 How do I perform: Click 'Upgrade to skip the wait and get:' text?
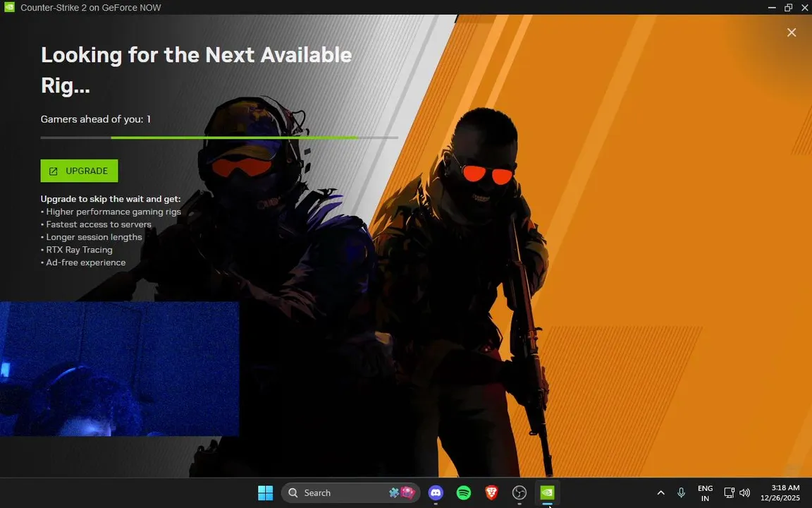tap(111, 199)
